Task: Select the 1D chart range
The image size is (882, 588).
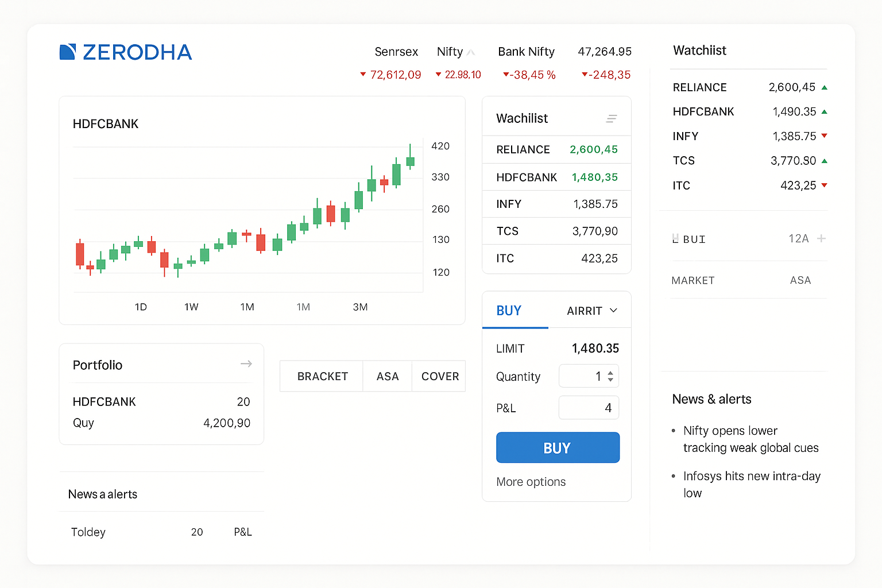Action: pos(141,307)
